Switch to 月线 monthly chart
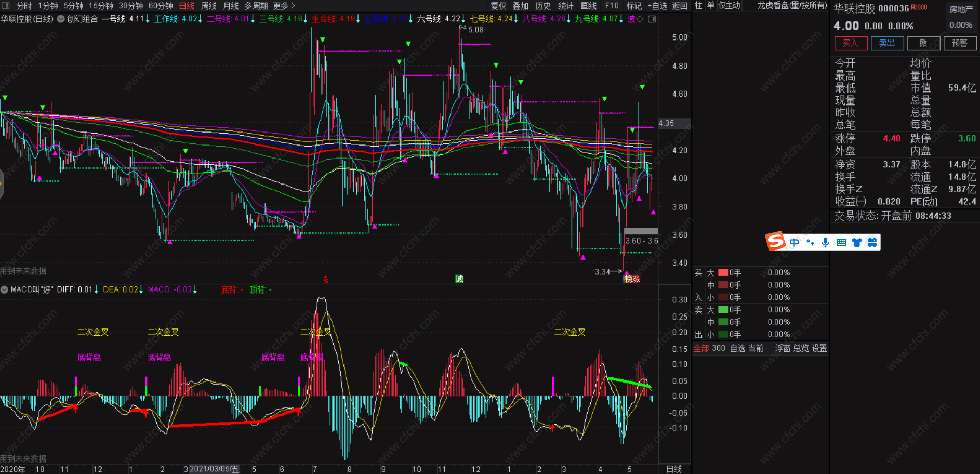980x474 pixels. pos(231,6)
